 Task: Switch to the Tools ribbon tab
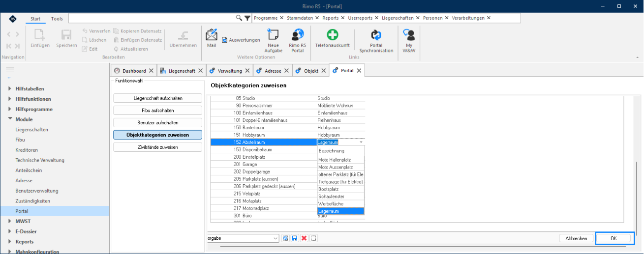57,19
